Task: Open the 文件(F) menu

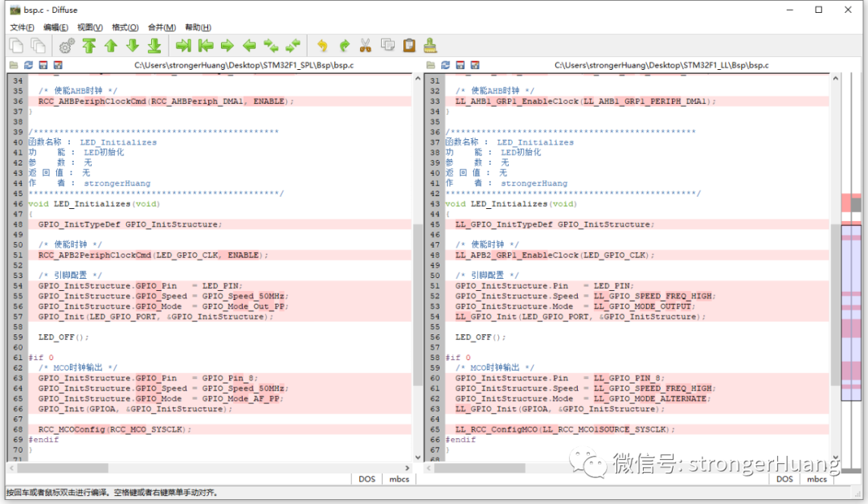Action: pos(23,27)
